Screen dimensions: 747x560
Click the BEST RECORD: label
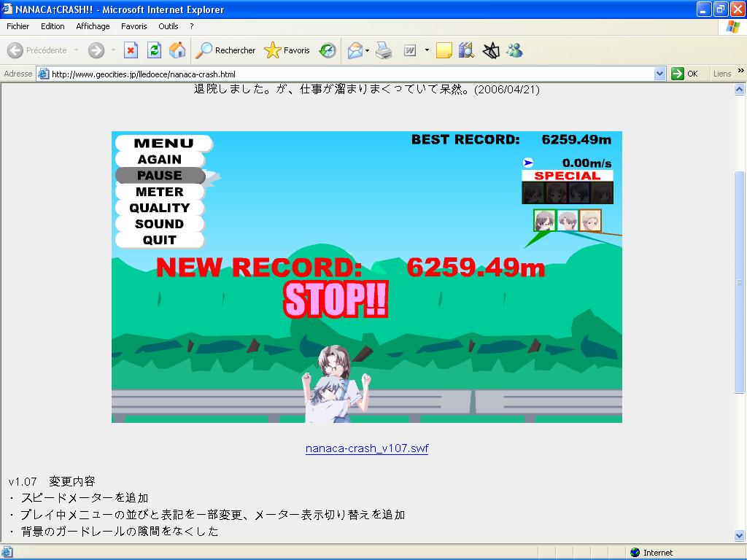point(465,139)
